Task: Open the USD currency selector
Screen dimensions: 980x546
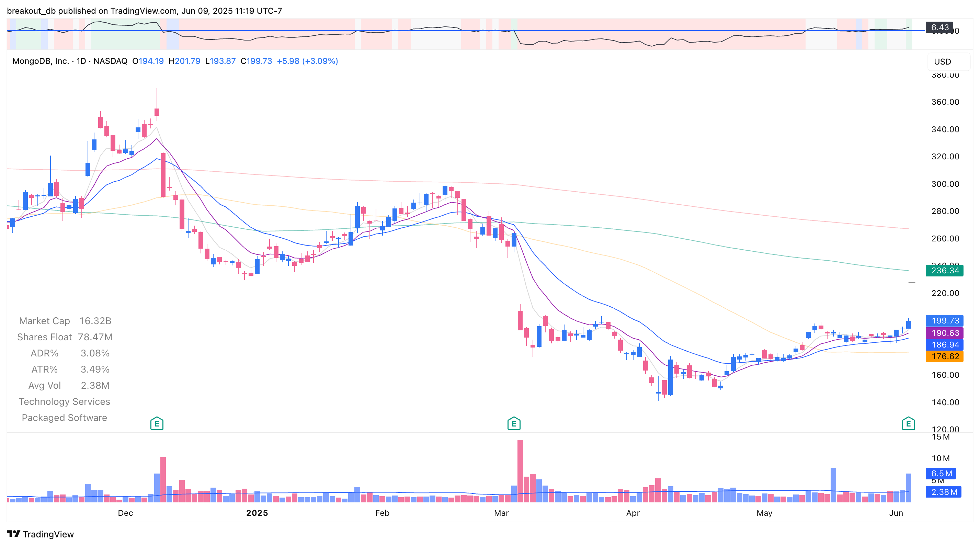Action: (x=942, y=61)
